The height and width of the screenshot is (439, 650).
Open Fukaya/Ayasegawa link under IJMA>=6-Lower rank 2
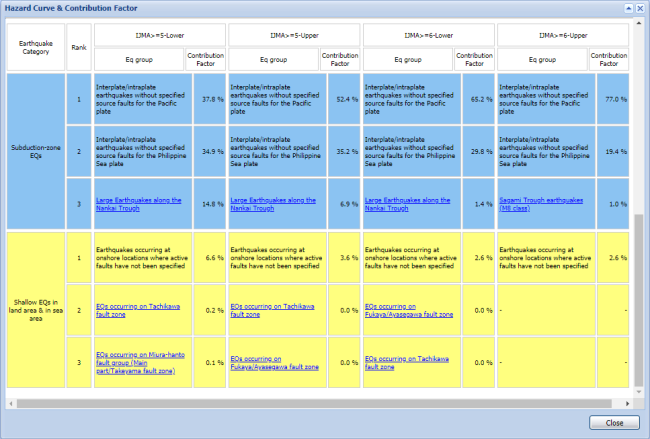click(408, 312)
